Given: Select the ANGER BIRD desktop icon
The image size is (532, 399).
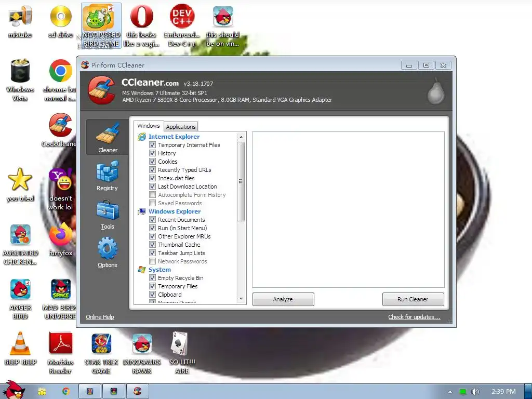Looking at the screenshot, I should point(20,299).
